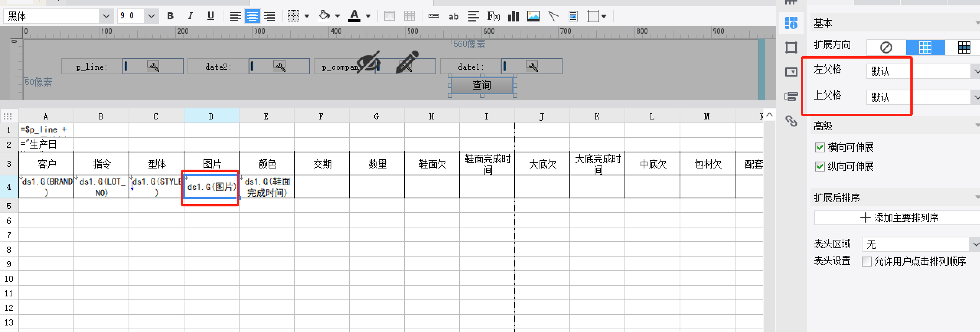Toggle 横向可伸展 checkbox
The height and width of the screenshot is (332, 980).
click(820, 147)
